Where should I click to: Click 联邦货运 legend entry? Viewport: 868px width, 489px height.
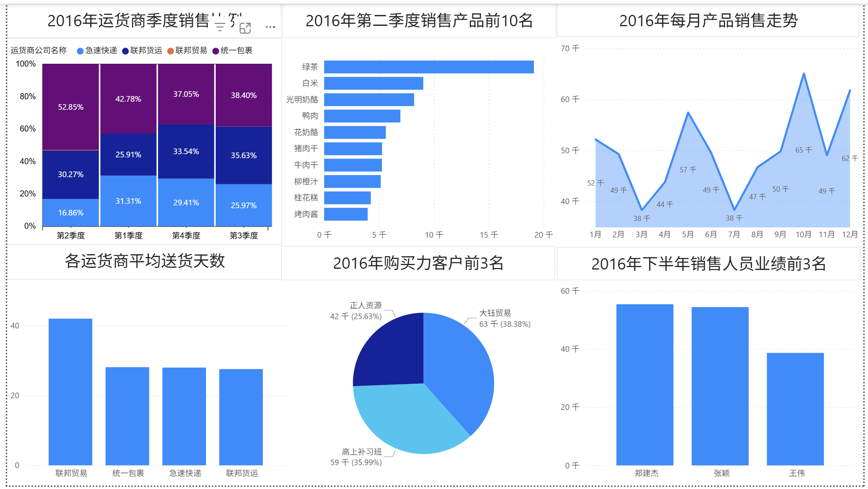tap(146, 50)
